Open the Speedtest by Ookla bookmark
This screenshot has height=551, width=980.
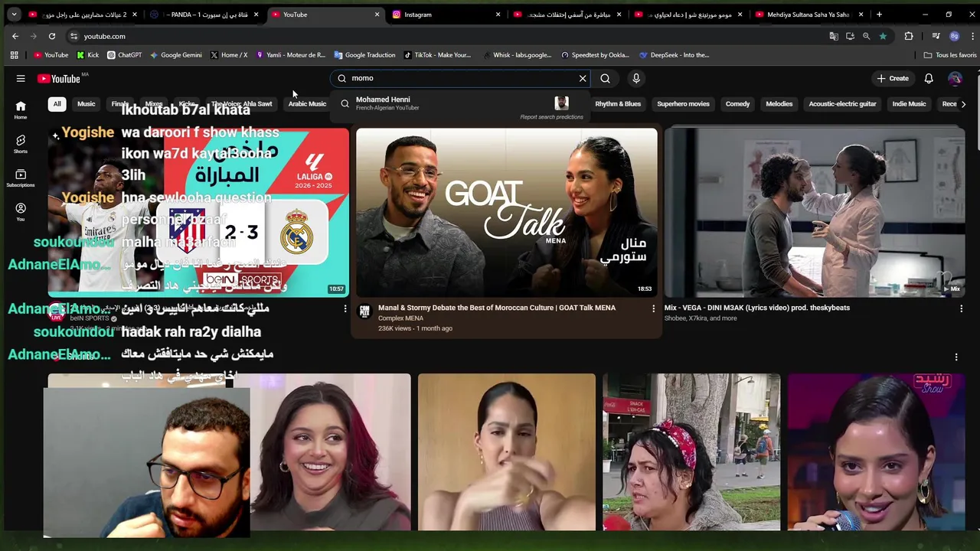pos(595,55)
